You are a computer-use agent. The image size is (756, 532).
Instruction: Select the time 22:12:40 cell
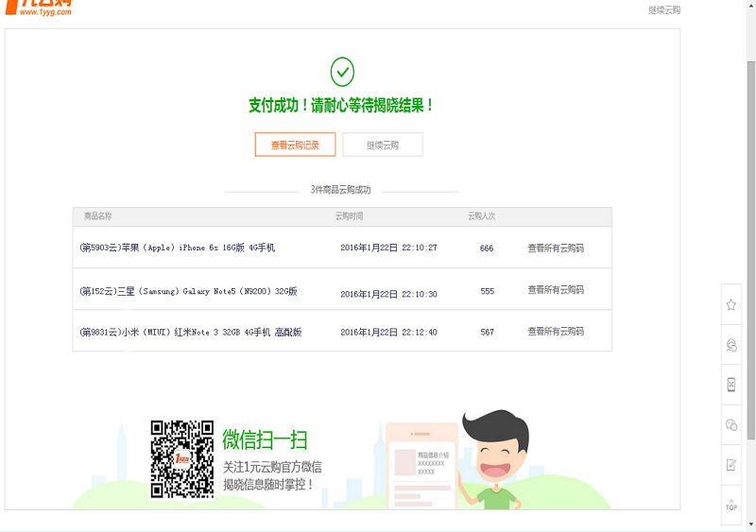[388, 332]
